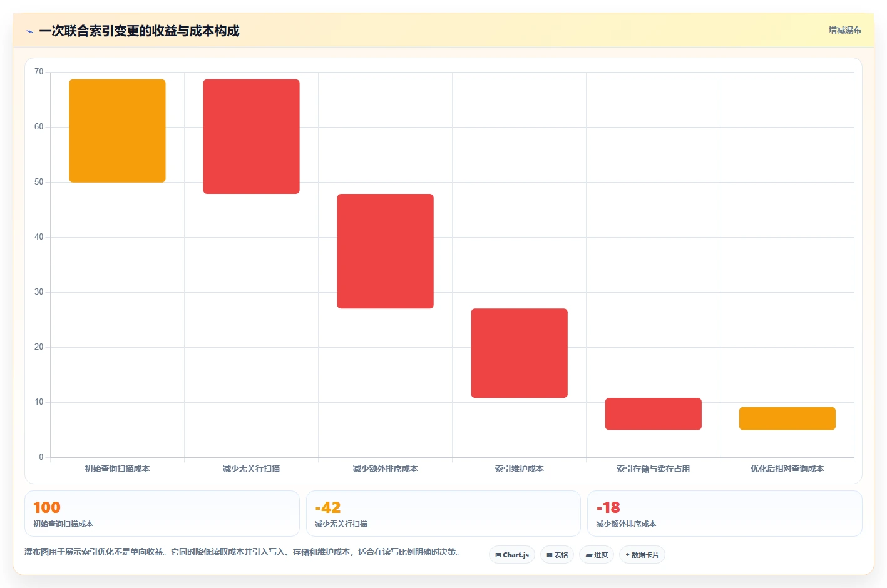This screenshot has height=588, width=887.
Task: Click the x-axis label 索引维护成本
Action: [x=519, y=469]
